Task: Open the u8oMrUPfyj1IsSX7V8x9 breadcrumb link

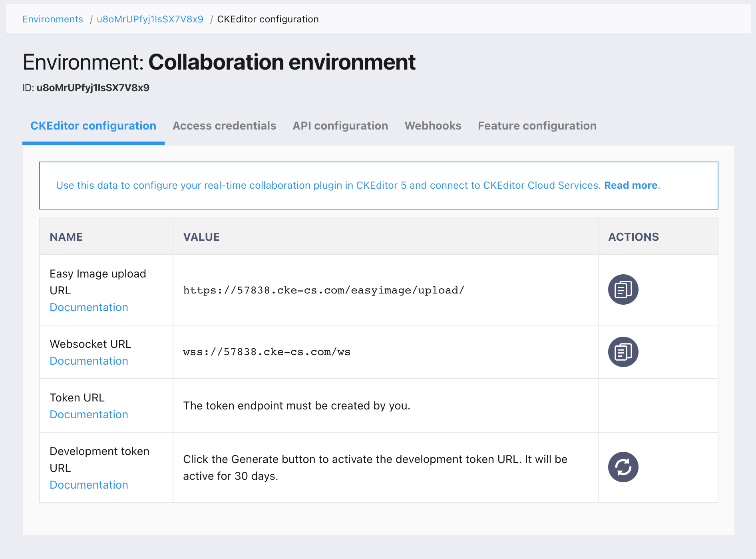Action: [x=150, y=19]
